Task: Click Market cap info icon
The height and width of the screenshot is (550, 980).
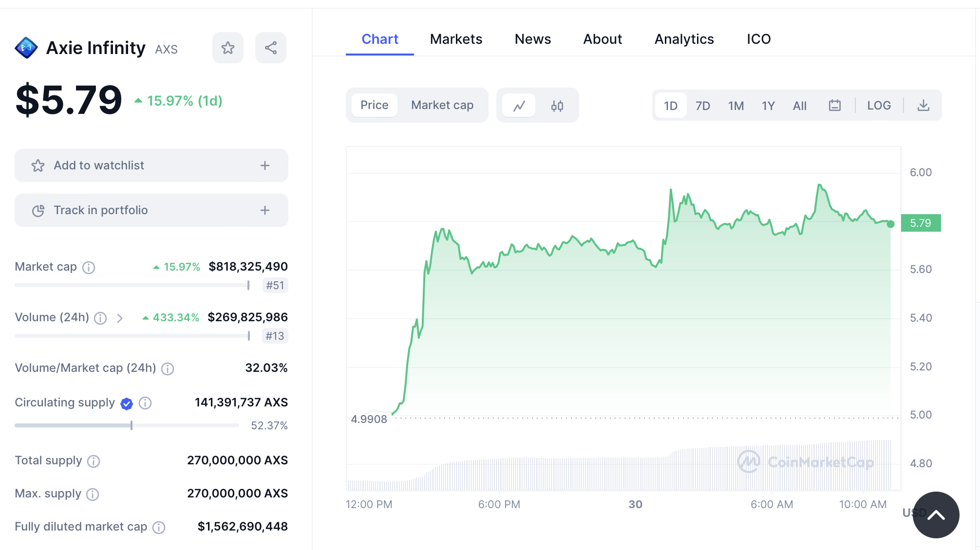Action: [x=89, y=267]
